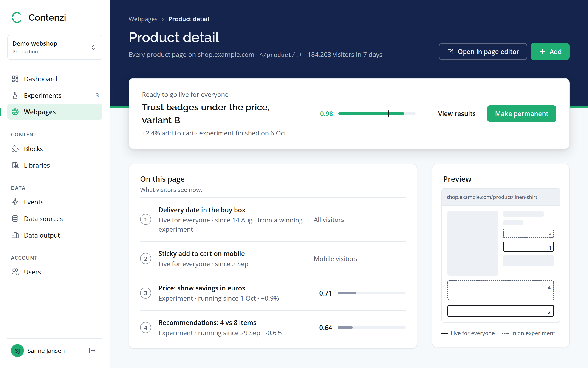This screenshot has height=368, width=588.
Task: Click the Contenzi logo icon
Action: tap(17, 17)
